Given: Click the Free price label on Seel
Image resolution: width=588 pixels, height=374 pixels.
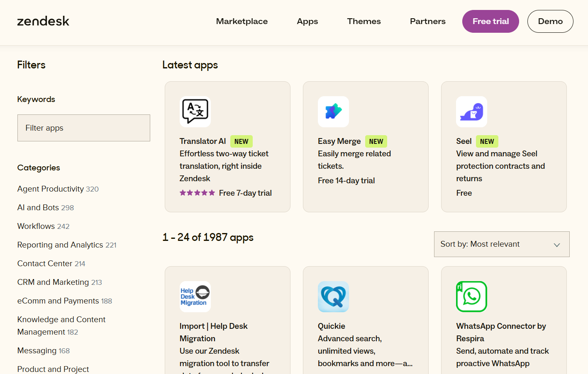Looking at the screenshot, I should 464,193.
